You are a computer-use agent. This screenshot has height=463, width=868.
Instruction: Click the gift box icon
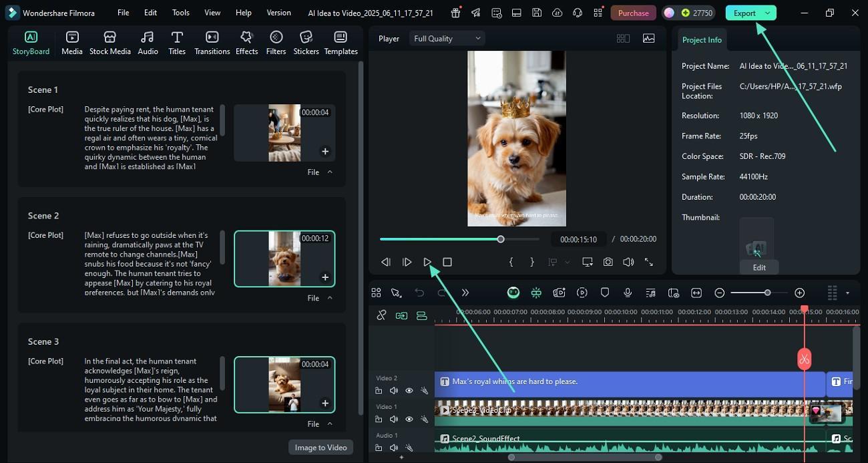[455, 13]
